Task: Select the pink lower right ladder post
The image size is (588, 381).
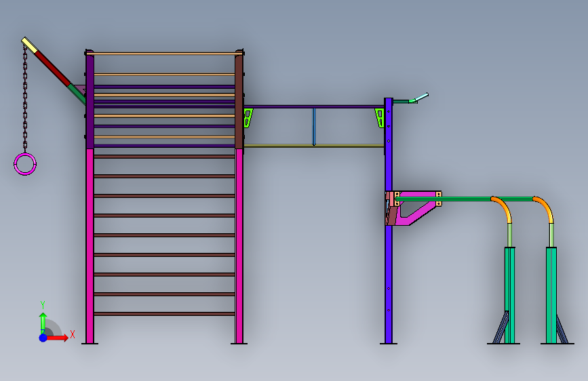Action: tap(239, 246)
